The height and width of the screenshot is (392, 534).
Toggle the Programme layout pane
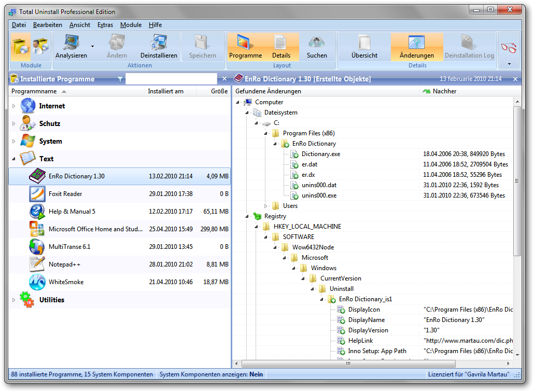pyautogui.click(x=246, y=47)
